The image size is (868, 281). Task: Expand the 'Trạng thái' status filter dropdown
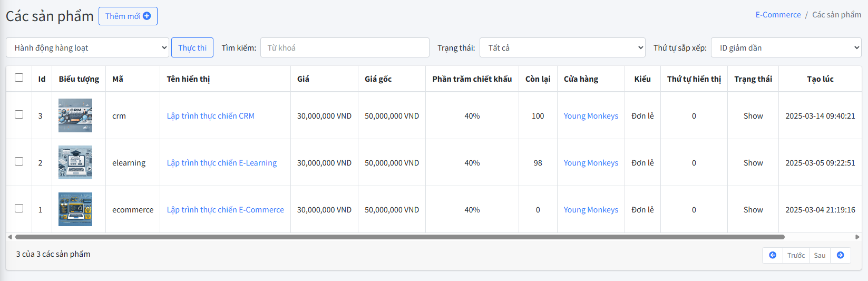pos(562,47)
